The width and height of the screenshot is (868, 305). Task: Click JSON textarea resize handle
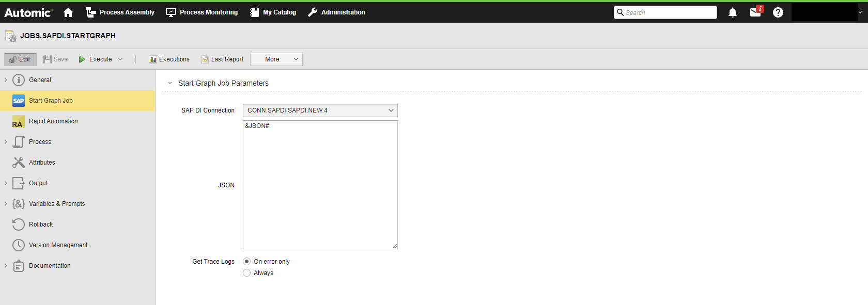click(395, 246)
